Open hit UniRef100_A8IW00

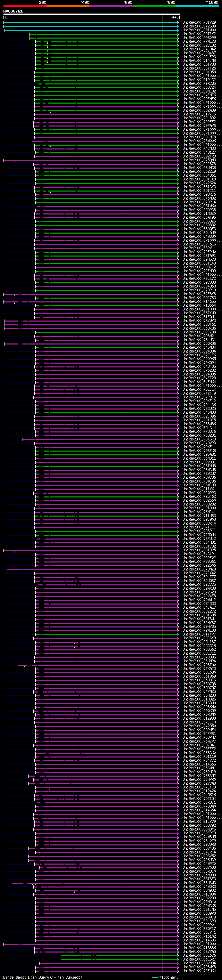click(x=199, y=30)
